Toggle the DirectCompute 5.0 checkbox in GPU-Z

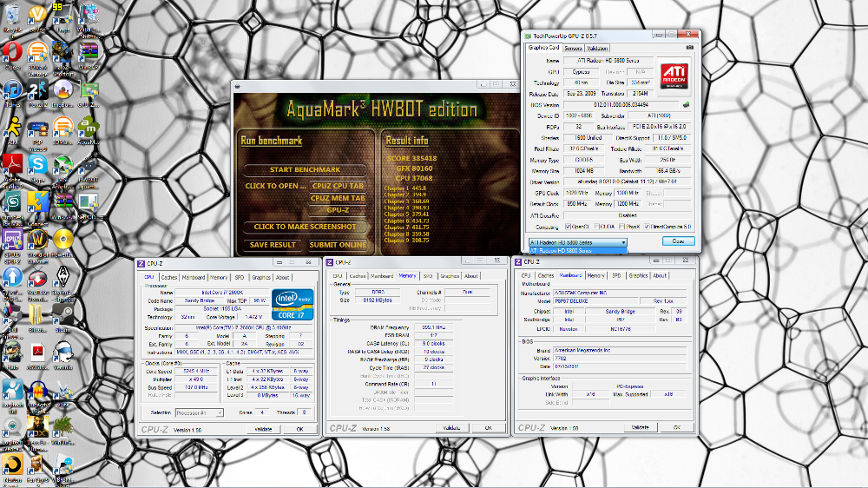click(646, 227)
